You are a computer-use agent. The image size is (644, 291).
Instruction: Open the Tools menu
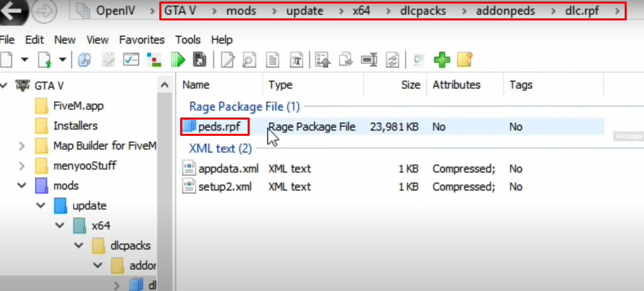[x=188, y=40]
